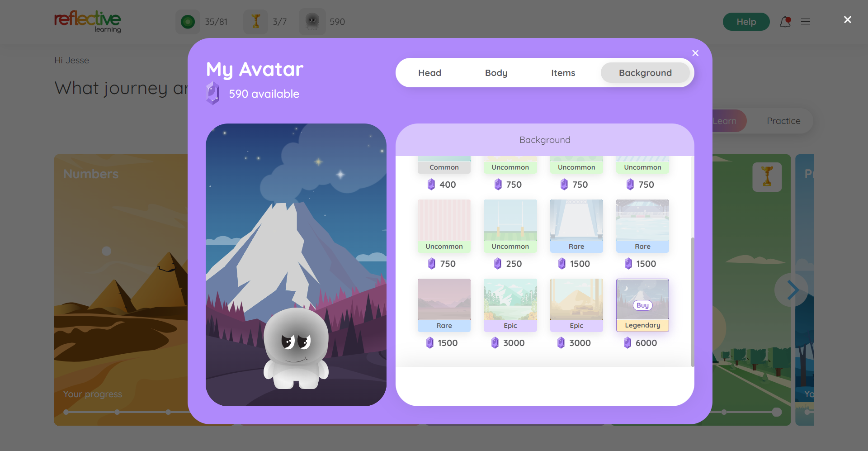
Task: Select the Epic pyramid background thumbnail
Action: [x=576, y=299]
